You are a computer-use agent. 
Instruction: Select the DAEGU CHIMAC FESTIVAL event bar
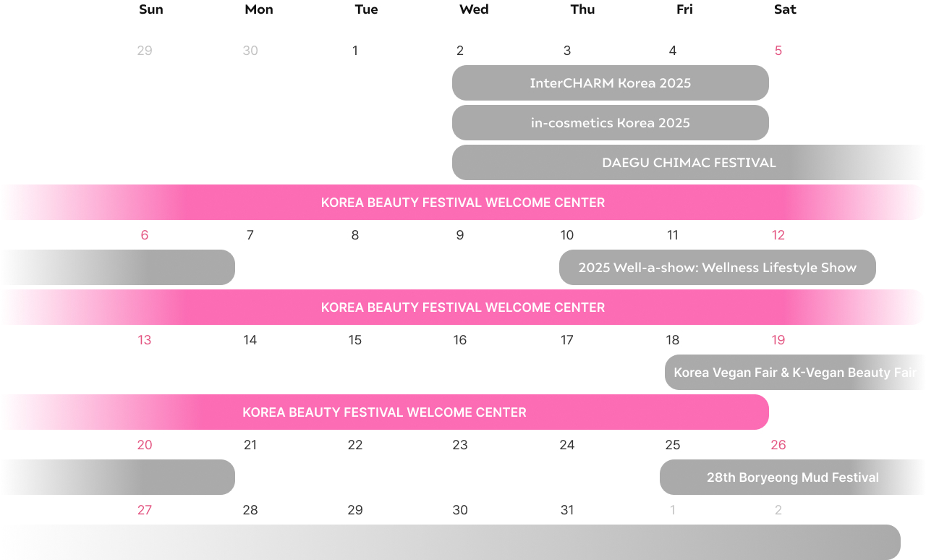tap(689, 162)
